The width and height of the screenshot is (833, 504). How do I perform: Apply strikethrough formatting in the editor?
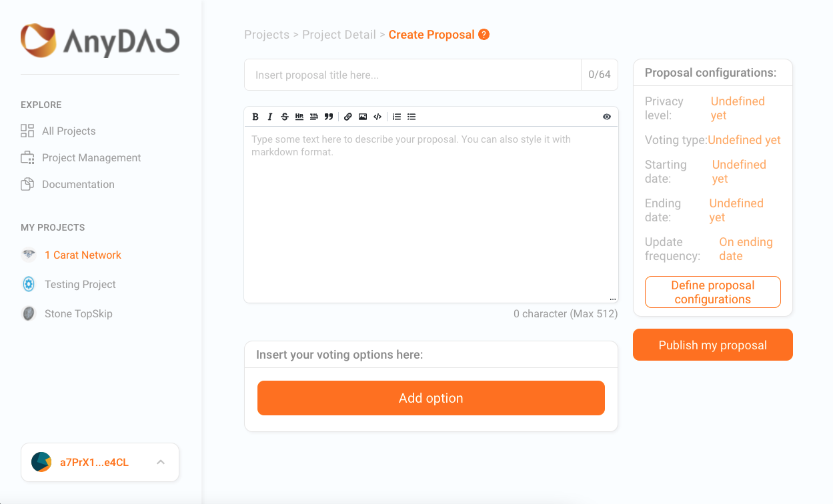coord(285,117)
